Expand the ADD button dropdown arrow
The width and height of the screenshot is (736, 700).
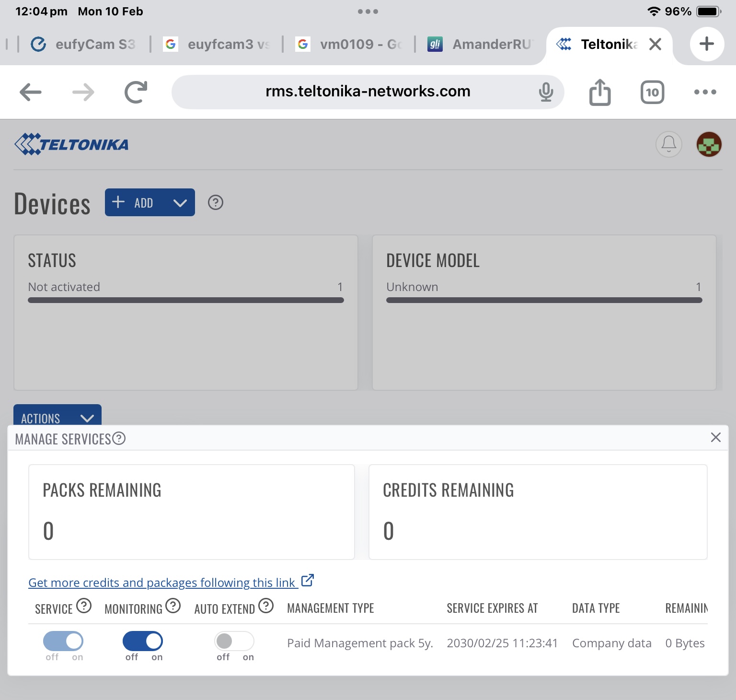180,203
